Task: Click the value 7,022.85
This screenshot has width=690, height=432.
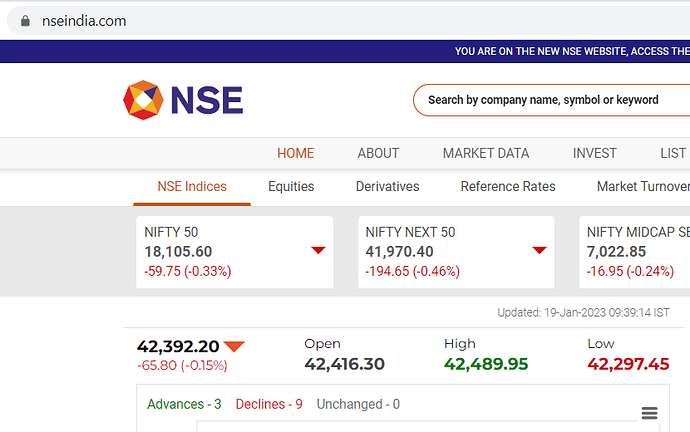Action: pyautogui.click(x=616, y=252)
